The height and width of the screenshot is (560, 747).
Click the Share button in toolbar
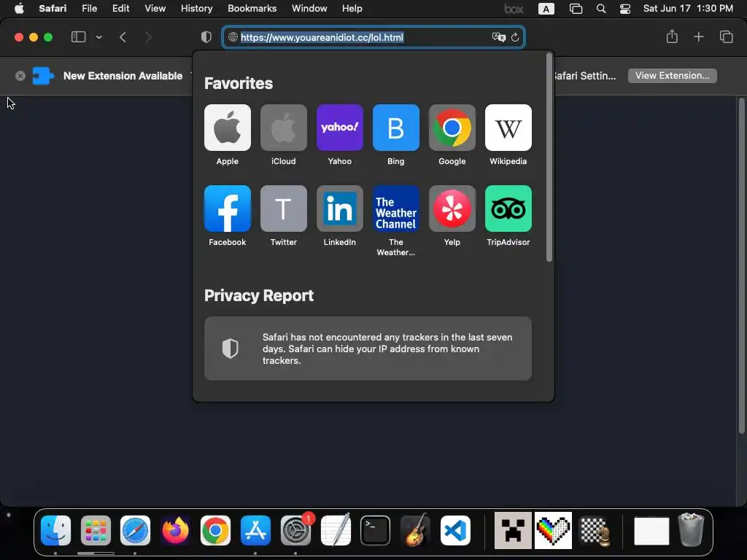[x=672, y=36]
